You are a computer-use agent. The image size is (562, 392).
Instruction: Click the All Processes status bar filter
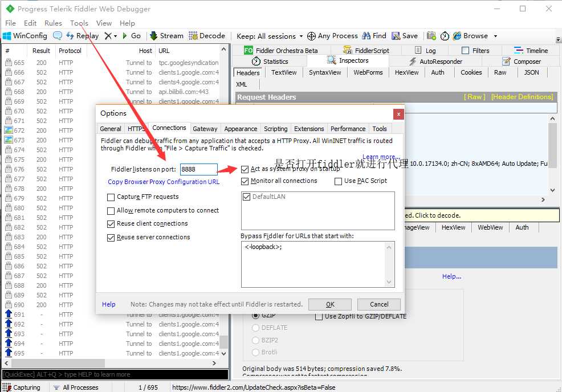(76, 387)
